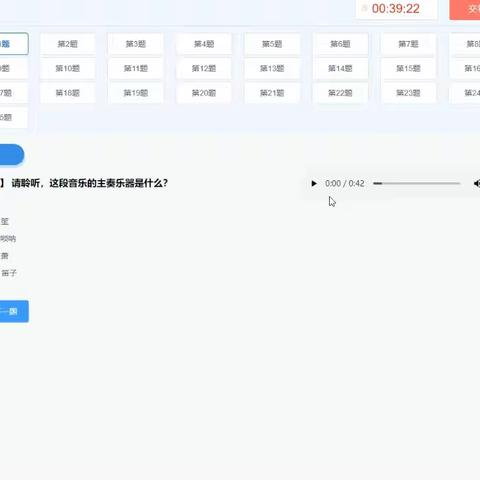
Task: Jump to question 第23题
Action: point(408,93)
